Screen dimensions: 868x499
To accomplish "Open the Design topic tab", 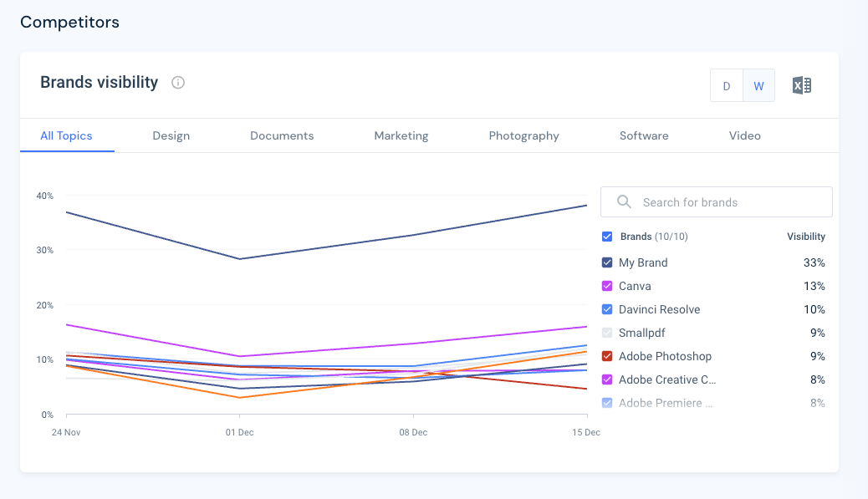I will (x=171, y=135).
